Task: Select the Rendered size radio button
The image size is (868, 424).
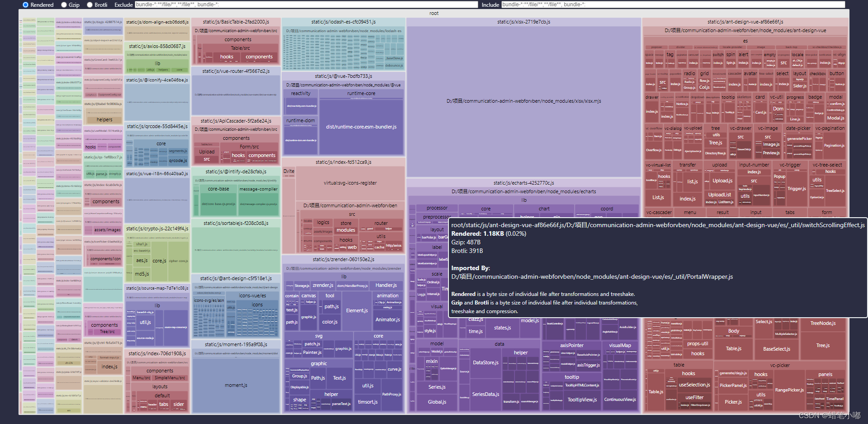Action: (x=25, y=5)
